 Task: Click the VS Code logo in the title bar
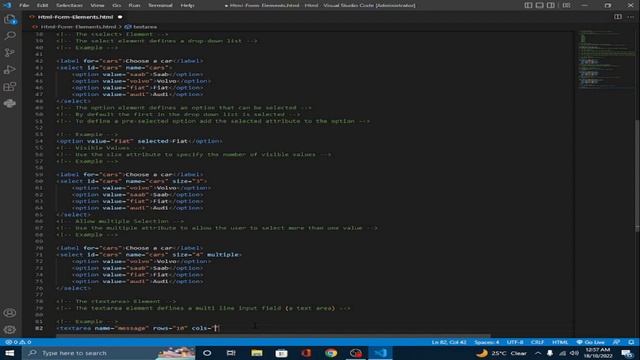[x=7, y=5]
